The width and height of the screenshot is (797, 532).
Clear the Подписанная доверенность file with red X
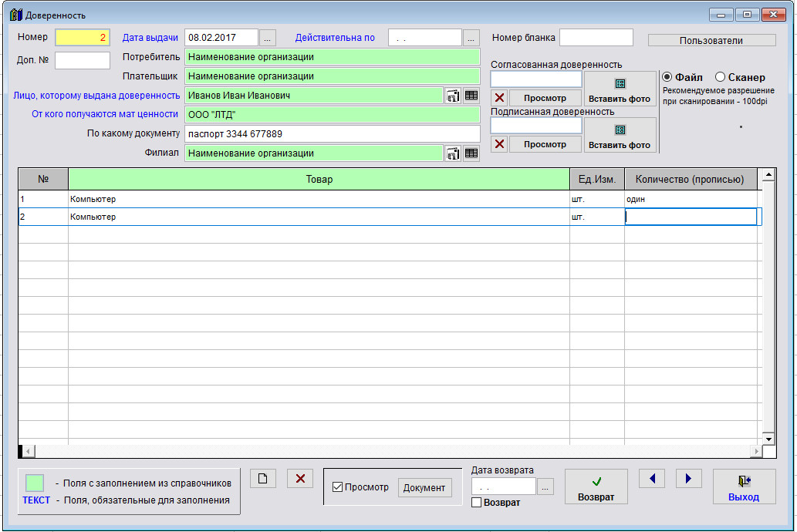[500, 144]
